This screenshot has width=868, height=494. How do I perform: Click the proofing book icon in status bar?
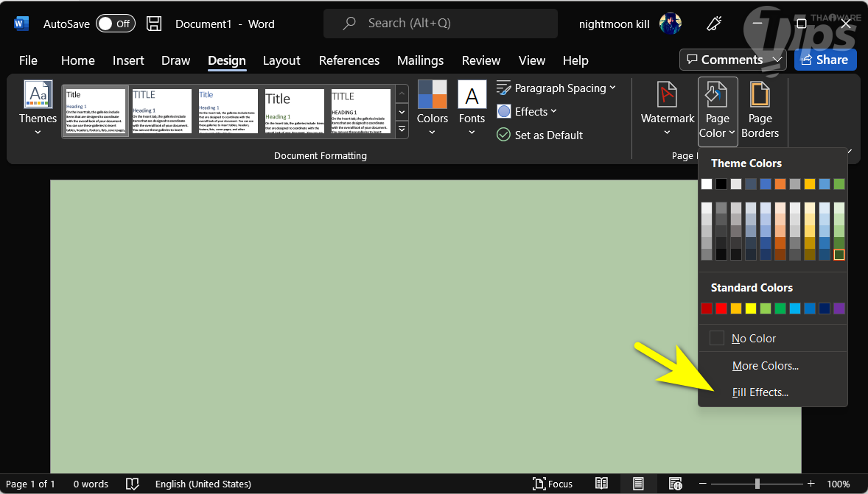[x=133, y=484]
